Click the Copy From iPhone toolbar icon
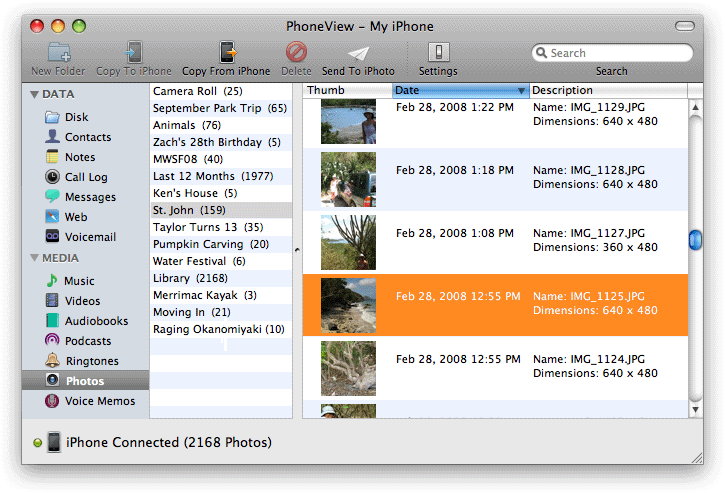This screenshot has width=725, height=493. click(x=227, y=53)
